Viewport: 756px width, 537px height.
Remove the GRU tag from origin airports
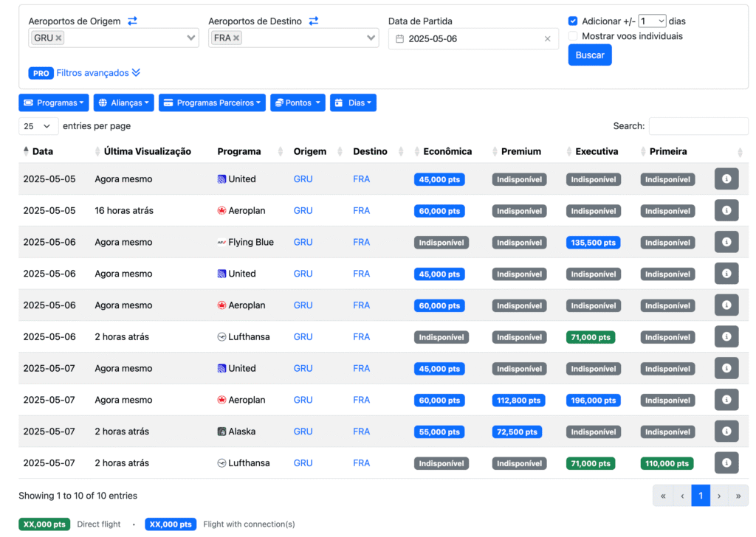tap(58, 38)
